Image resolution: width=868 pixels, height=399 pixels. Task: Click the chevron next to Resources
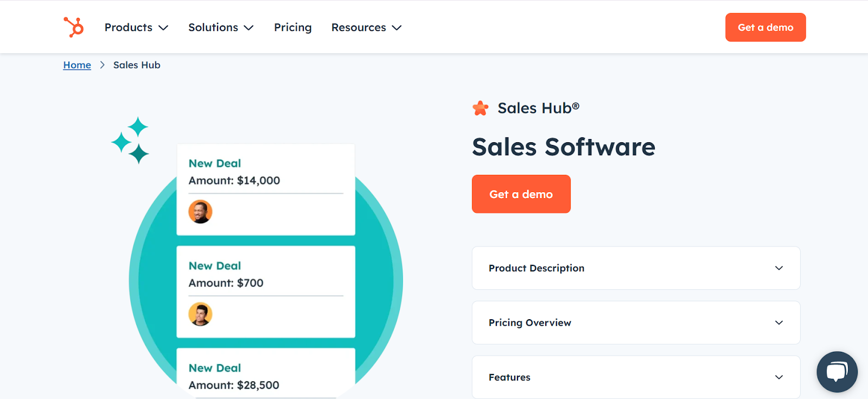pos(397,28)
